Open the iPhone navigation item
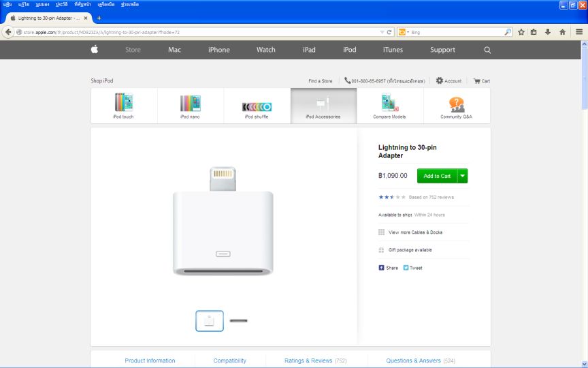The width and height of the screenshot is (588, 368). coord(219,50)
